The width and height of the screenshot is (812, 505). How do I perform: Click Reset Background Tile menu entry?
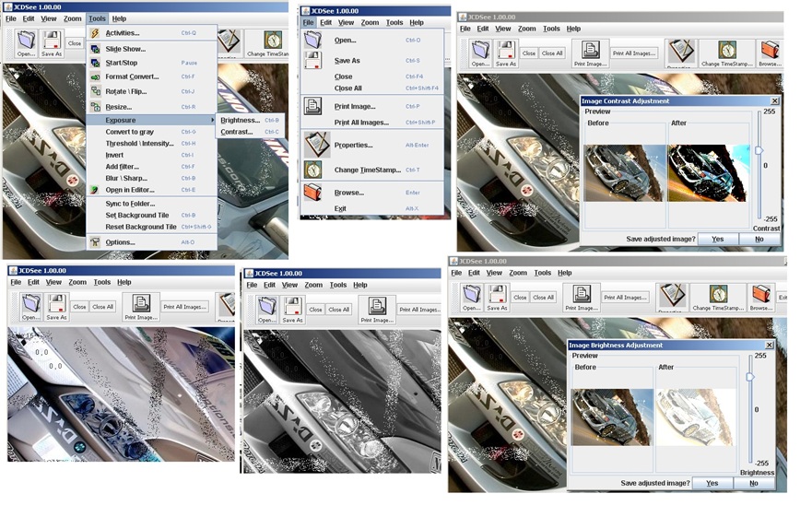151,227
